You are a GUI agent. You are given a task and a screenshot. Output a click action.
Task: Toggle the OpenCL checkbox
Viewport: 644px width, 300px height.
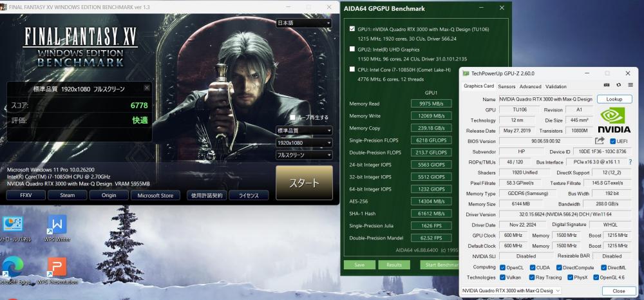[x=502, y=268]
